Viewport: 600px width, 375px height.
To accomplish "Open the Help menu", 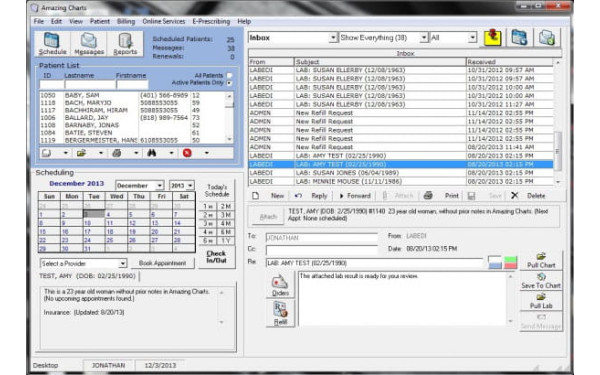I will coord(244,21).
